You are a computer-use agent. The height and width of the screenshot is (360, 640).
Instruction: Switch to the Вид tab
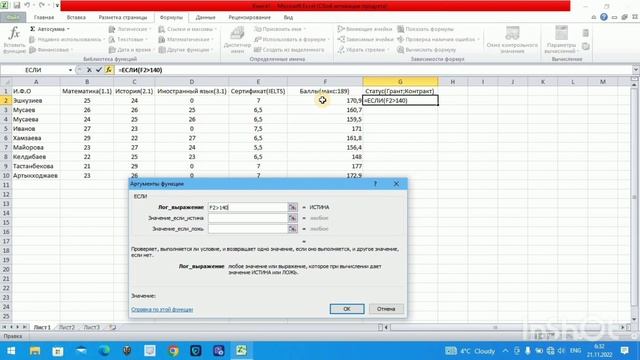pyautogui.click(x=288, y=18)
